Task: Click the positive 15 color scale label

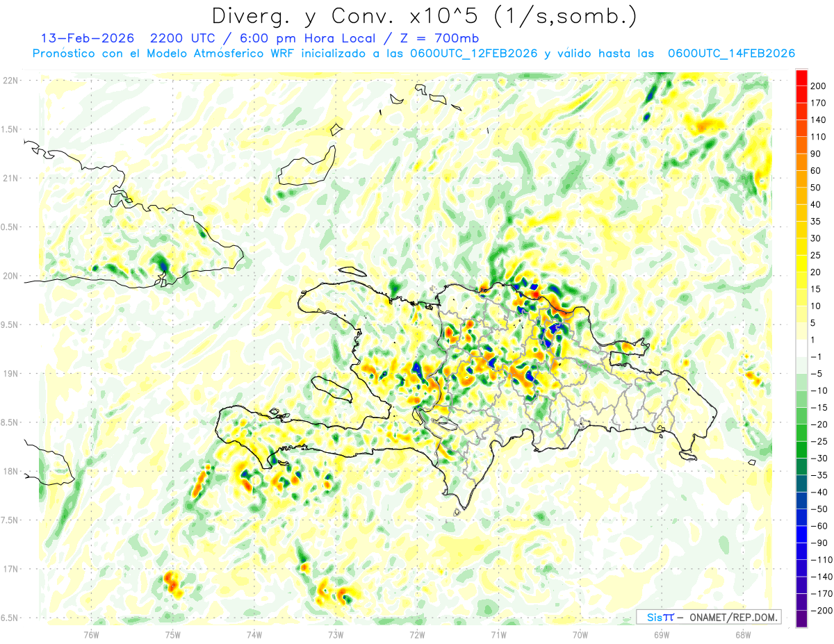Action: (816, 289)
